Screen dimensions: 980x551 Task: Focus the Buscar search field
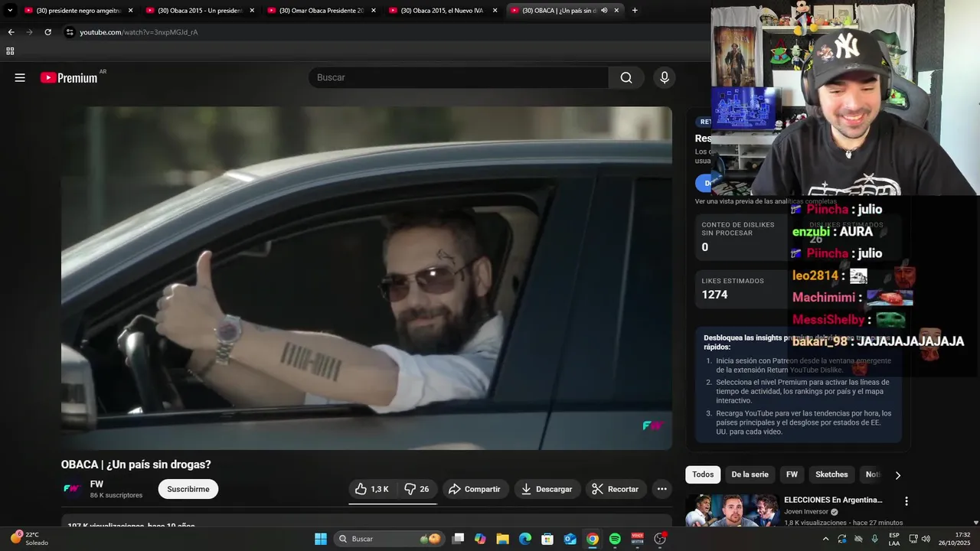click(x=458, y=77)
